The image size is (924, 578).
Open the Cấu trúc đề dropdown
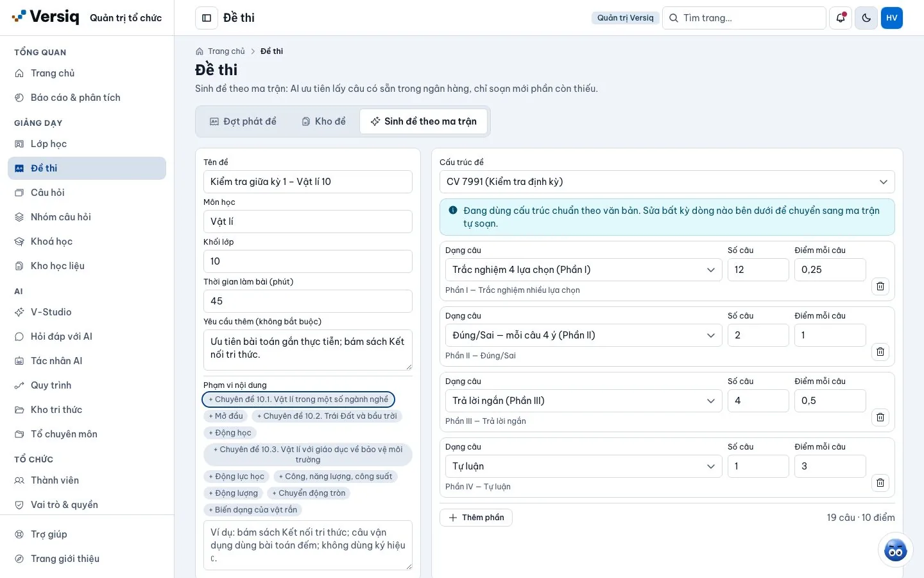tap(667, 182)
